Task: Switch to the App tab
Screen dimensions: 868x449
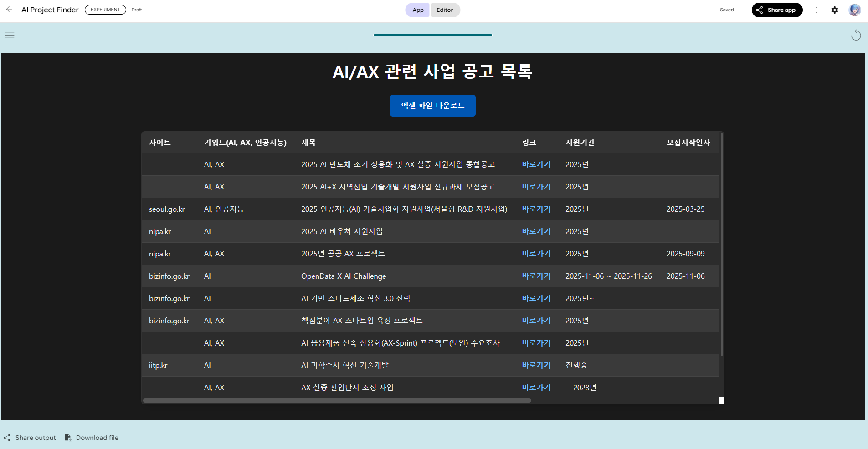Action: point(417,10)
